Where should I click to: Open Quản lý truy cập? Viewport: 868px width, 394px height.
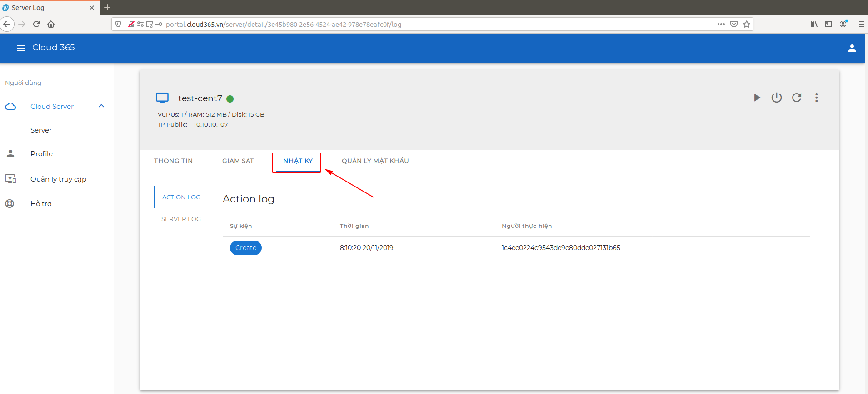[58, 179]
